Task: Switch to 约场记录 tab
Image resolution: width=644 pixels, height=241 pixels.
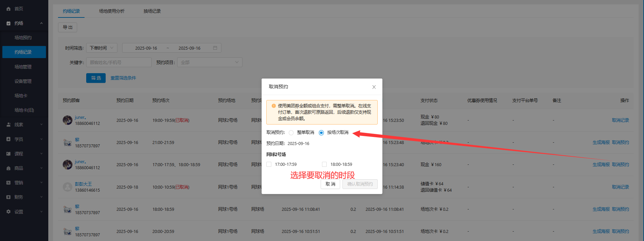Action: [71, 11]
